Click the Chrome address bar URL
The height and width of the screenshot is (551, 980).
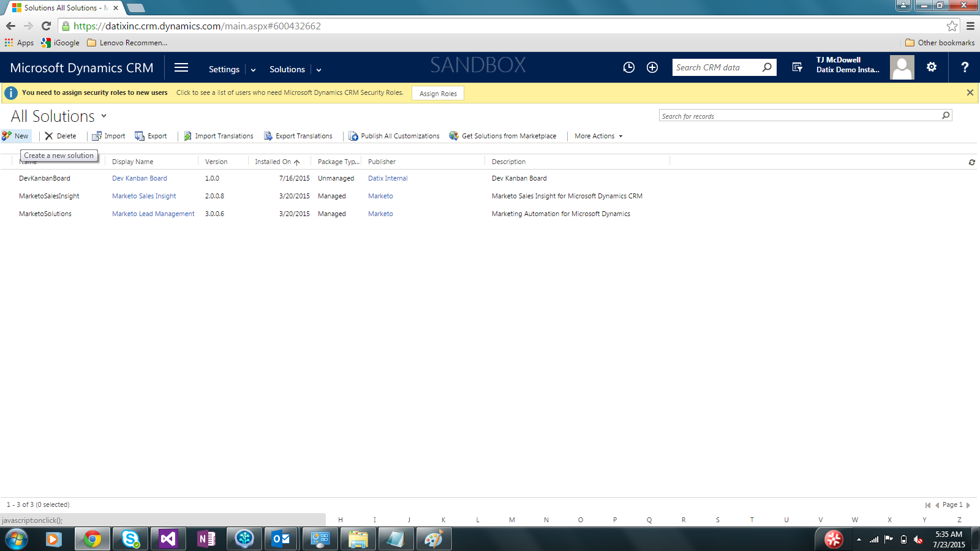(197, 26)
